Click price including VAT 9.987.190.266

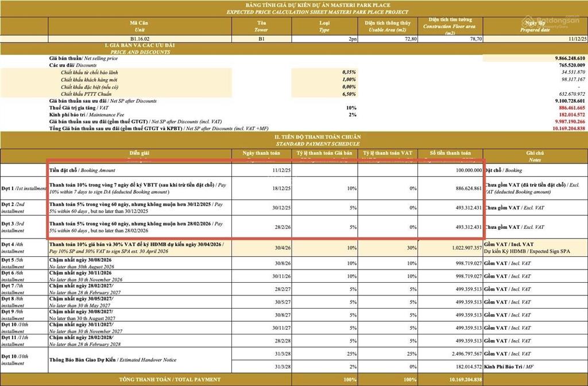coord(570,122)
